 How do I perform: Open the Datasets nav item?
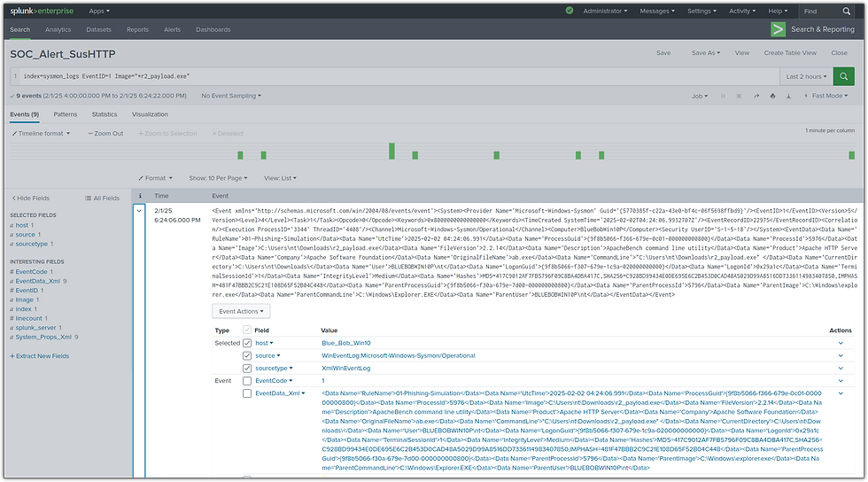coord(98,30)
